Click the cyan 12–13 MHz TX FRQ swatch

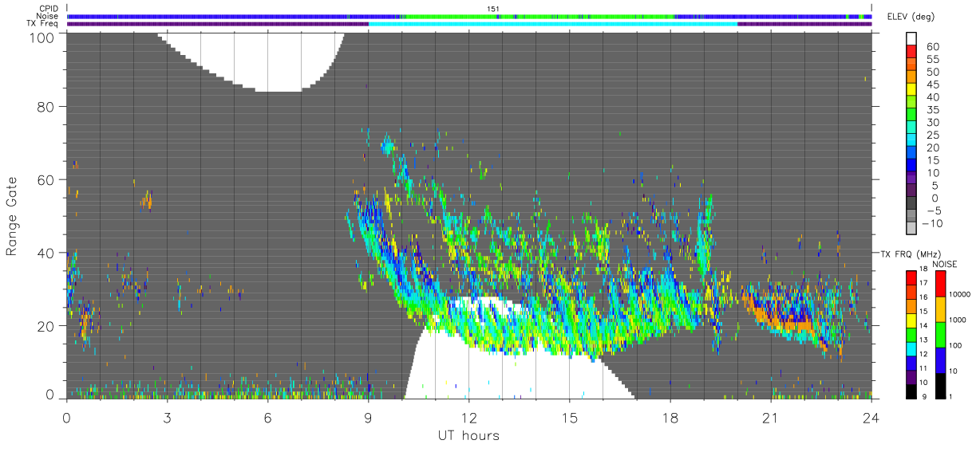coord(911,349)
